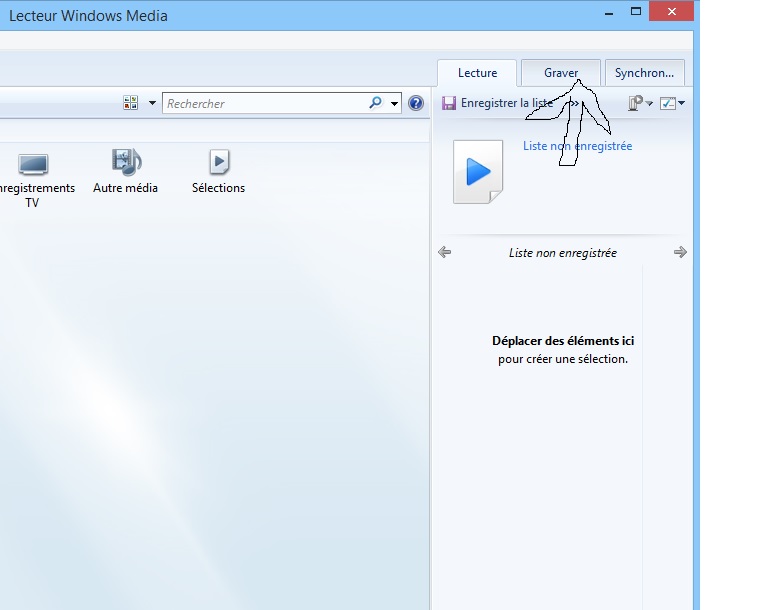Viewport: 768px width, 610px height.
Task: Expand the view options dropdown arrow
Action: click(x=152, y=103)
